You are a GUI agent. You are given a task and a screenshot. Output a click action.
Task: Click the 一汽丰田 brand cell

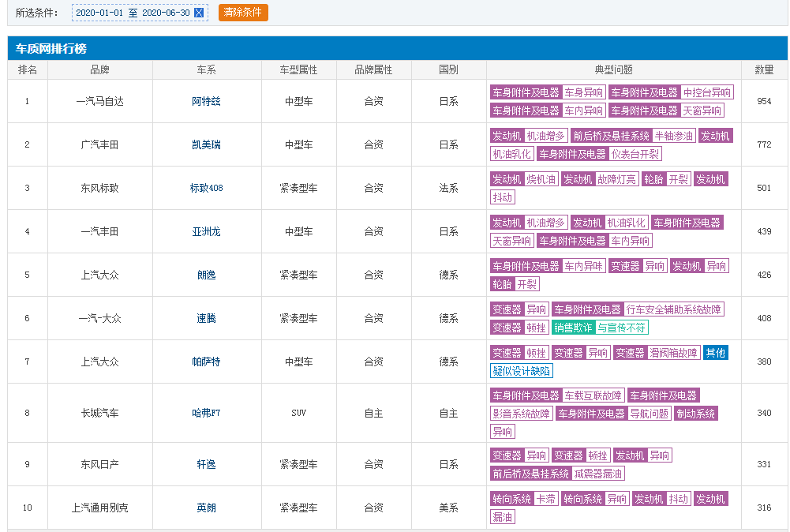click(99, 231)
